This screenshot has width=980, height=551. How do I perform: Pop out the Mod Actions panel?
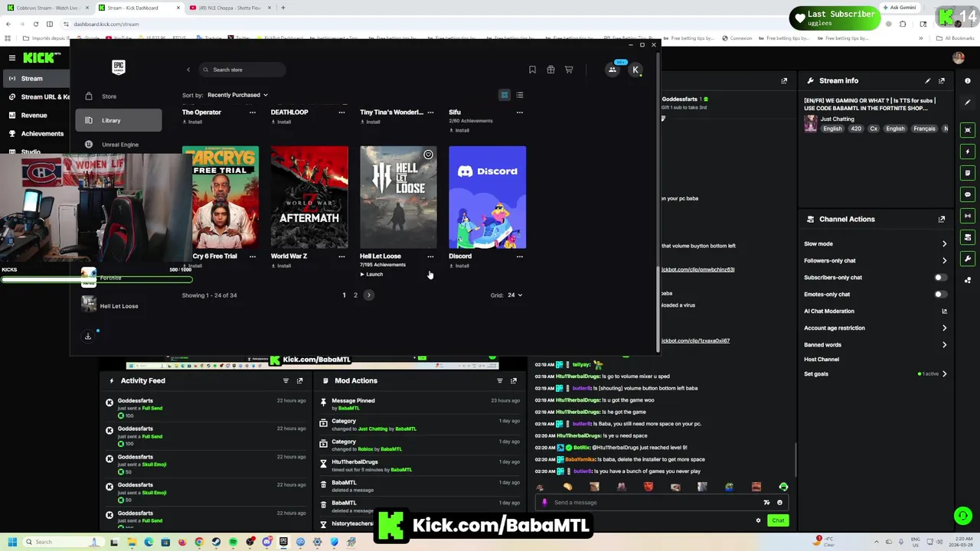pyautogui.click(x=514, y=380)
